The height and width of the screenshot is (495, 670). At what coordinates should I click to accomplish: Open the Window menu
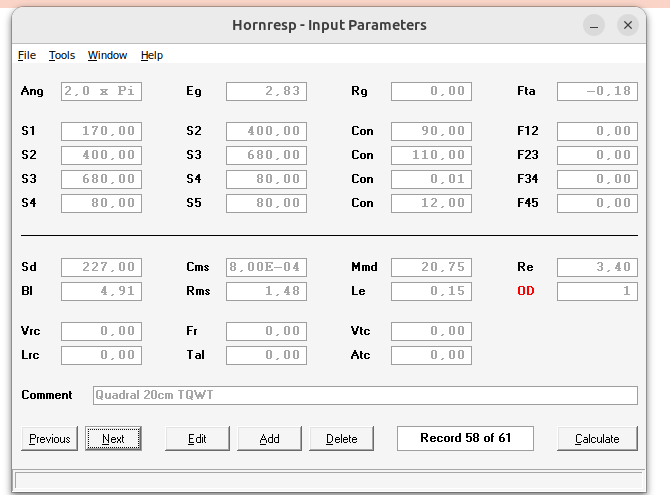107,56
